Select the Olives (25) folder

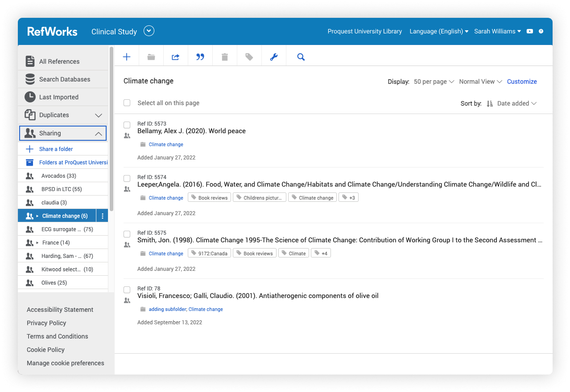(x=63, y=283)
